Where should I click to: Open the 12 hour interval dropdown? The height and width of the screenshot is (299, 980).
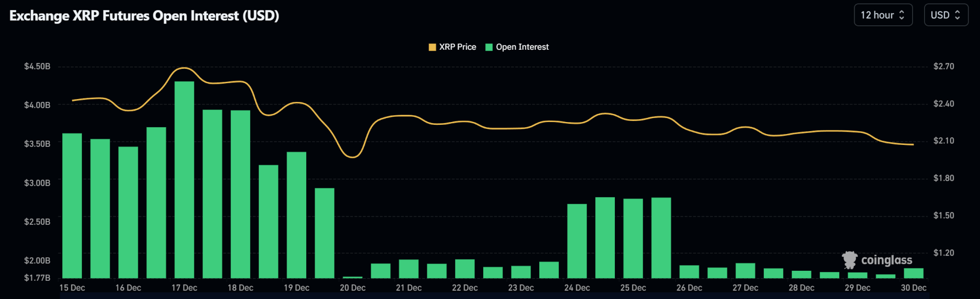click(x=882, y=15)
